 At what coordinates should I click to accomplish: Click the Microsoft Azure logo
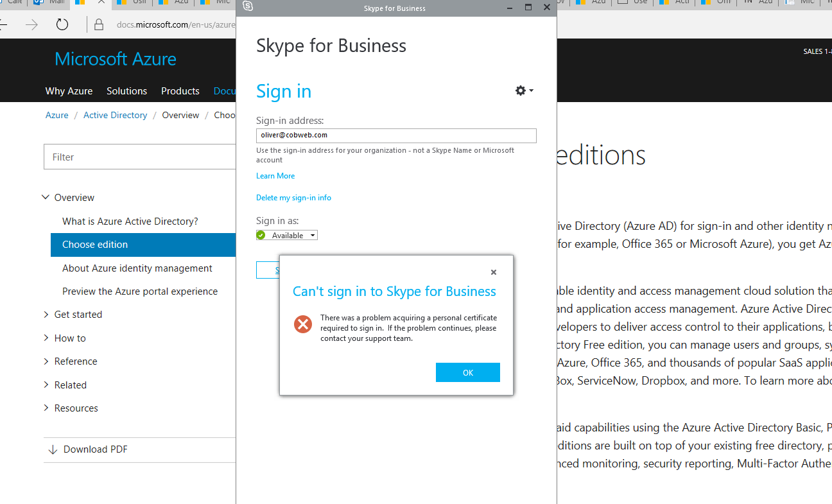pos(116,59)
